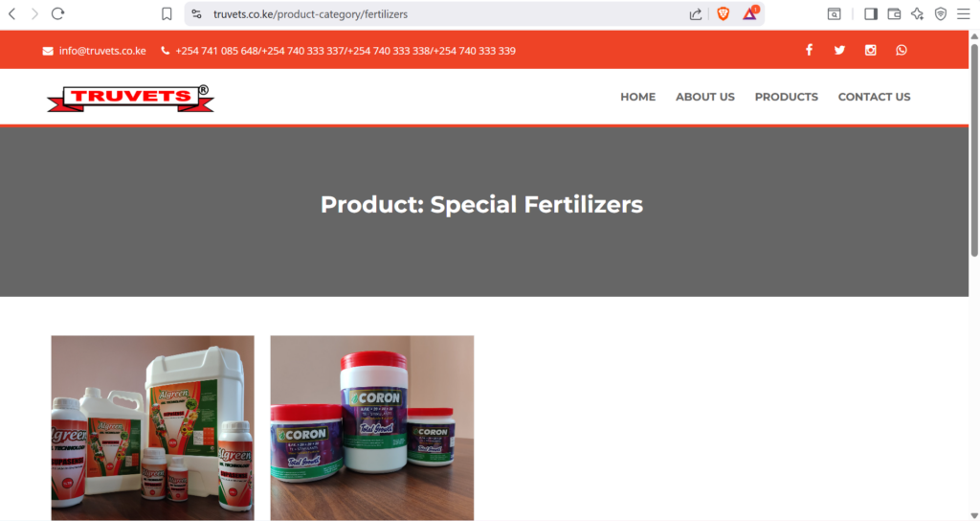The image size is (980, 521).
Task: Open the Instagram icon in header
Action: point(870,50)
